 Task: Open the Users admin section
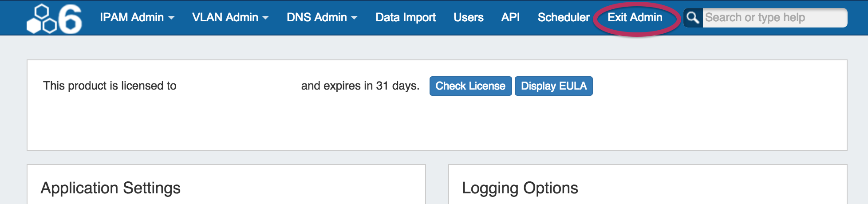click(468, 17)
